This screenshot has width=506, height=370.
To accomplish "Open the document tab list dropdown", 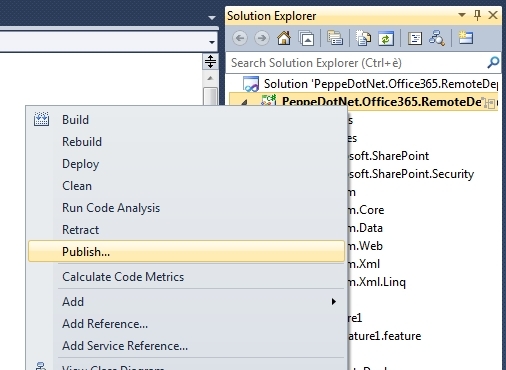I will [x=212, y=18].
